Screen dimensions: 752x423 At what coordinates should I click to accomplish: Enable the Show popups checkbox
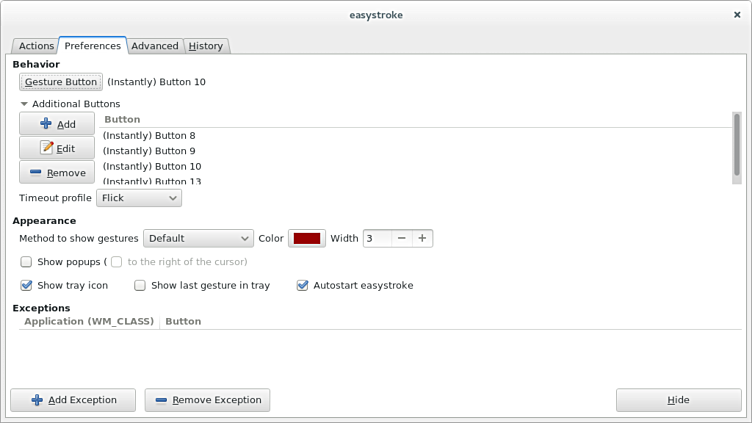click(27, 262)
